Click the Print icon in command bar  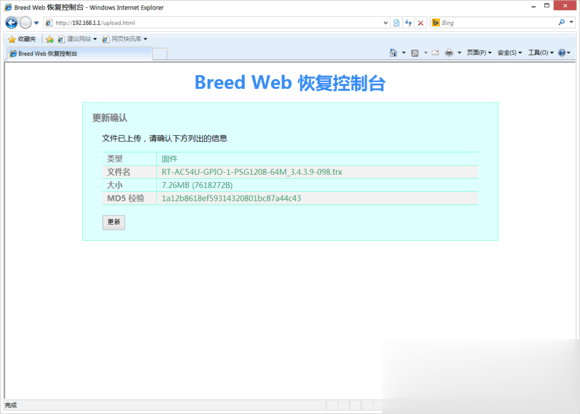click(x=449, y=53)
